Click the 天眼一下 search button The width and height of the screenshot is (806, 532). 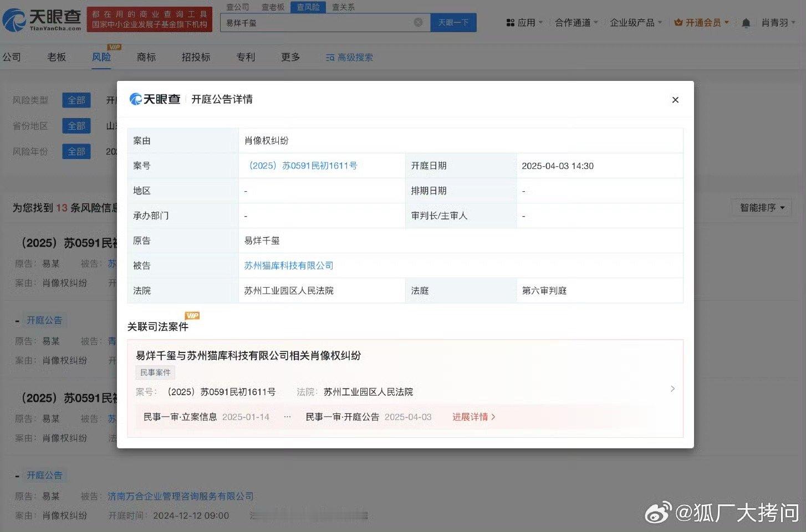click(x=453, y=22)
